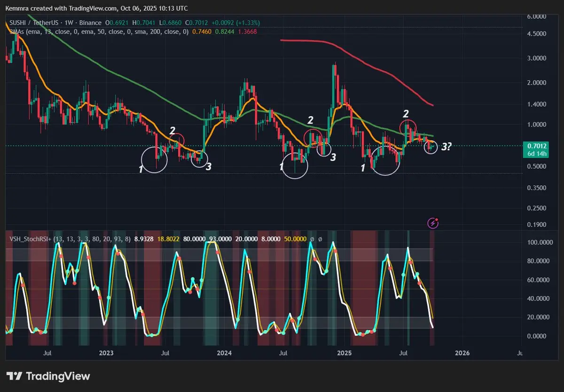Click the 6.0000 price scale label

click(537, 16)
